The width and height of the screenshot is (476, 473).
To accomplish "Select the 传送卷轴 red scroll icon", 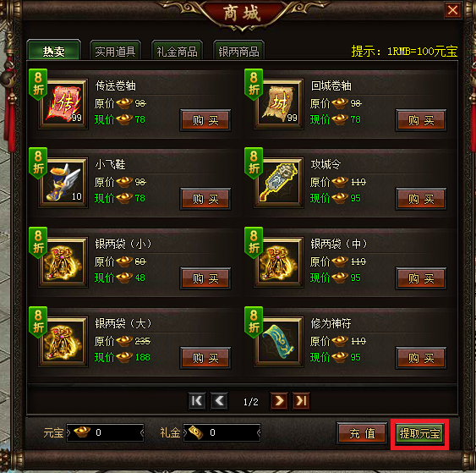I will (63, 104).
